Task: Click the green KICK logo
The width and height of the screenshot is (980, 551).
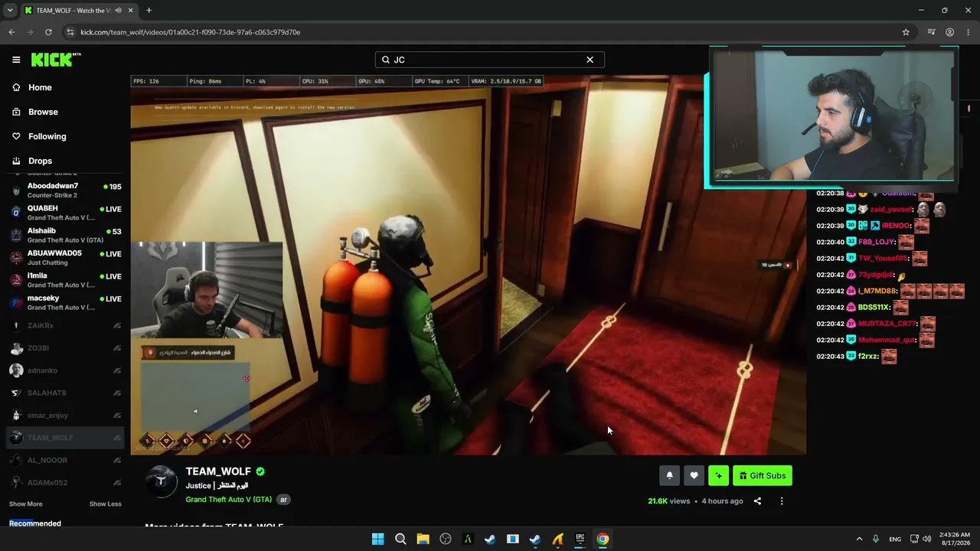Action: [56, 59]
